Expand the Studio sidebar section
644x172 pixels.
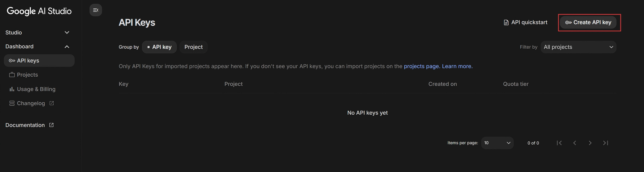click(67, 33)
